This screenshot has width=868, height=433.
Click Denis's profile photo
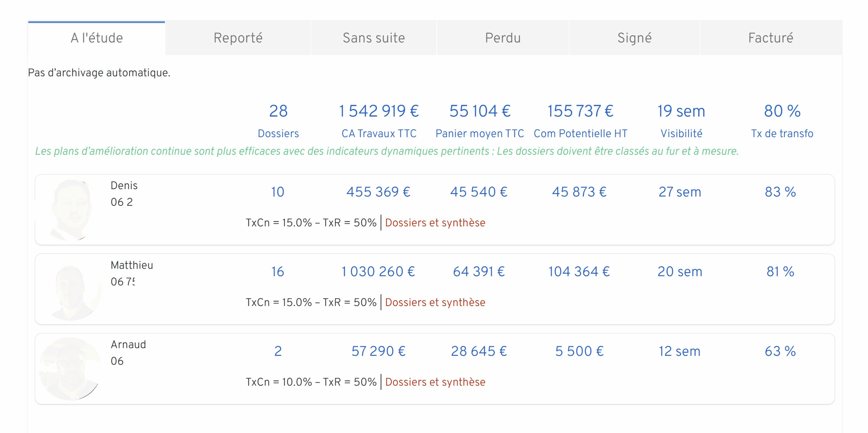click(x=71, y=210)
